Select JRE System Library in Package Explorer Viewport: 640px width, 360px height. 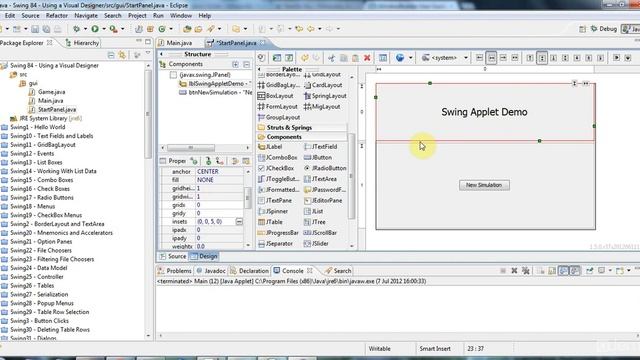pos(46,118)
